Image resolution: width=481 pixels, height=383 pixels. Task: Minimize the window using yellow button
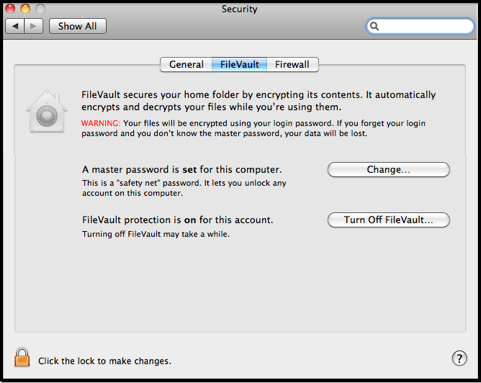click(25, 9)
